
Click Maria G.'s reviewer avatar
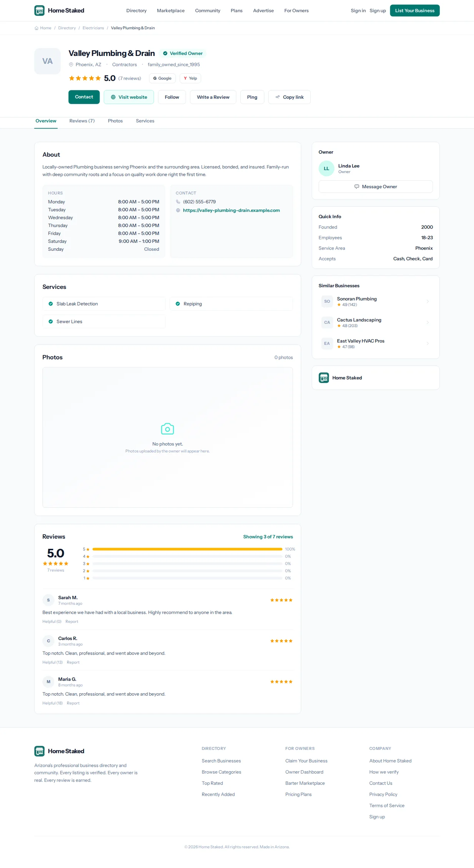(48, 682)
